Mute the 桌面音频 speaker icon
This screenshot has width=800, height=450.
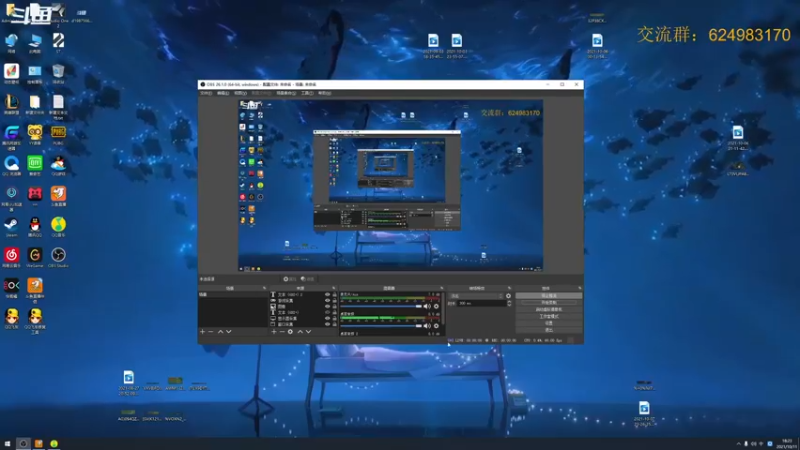(x=428, y=326)
